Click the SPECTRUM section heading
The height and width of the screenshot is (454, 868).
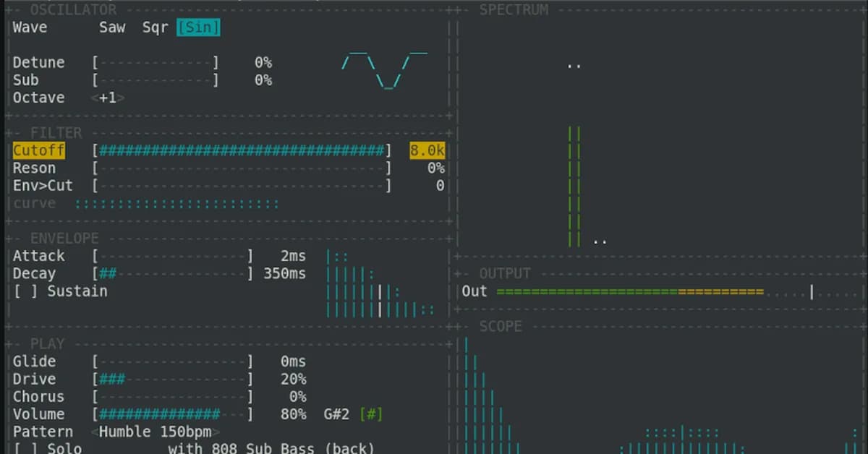pos(514,10)
